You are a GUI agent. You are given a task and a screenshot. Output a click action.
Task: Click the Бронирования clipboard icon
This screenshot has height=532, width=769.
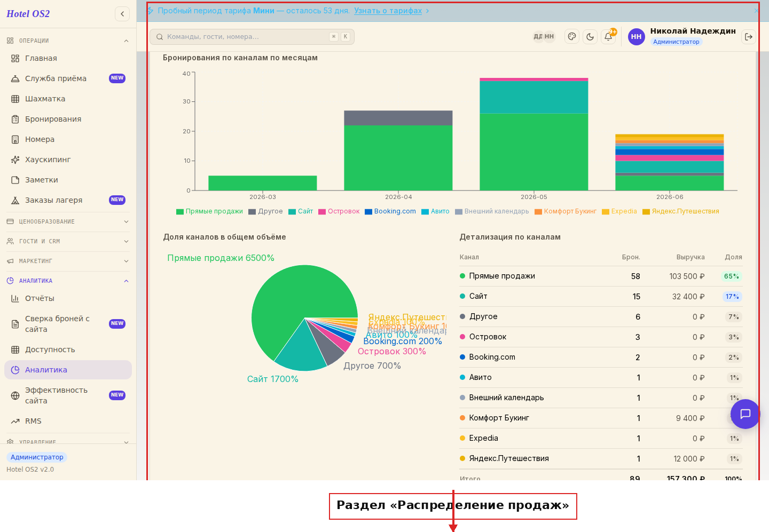(x=15, y=119)
